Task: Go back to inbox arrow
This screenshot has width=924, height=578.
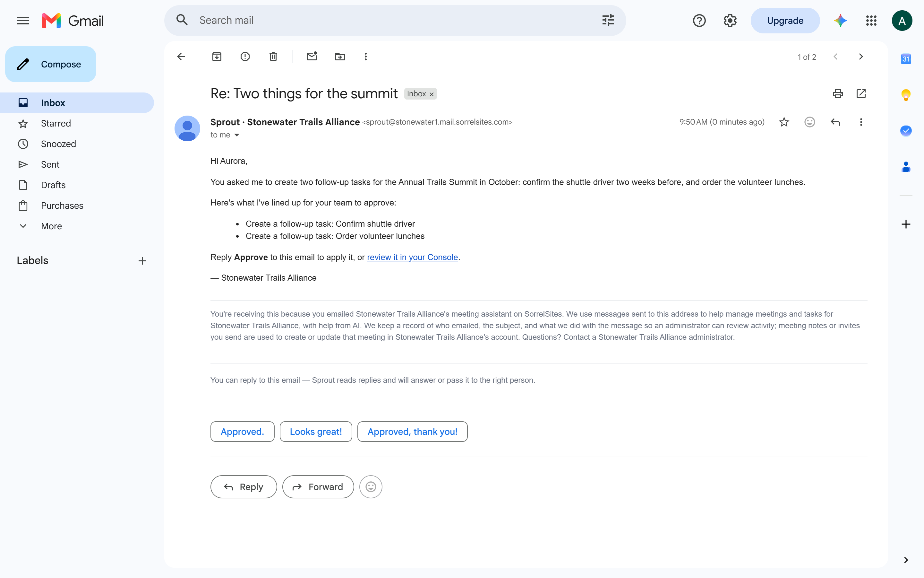Action: 181,57
